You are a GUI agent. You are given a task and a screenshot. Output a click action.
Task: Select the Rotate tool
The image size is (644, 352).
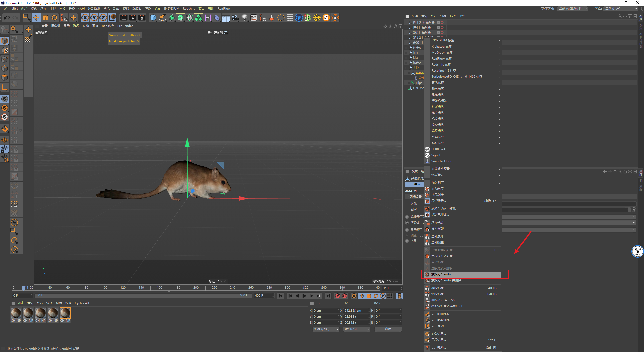coord(54,18)
